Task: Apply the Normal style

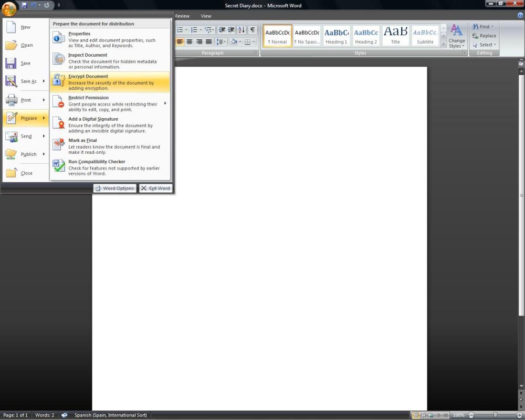Action: click(278, 36)
